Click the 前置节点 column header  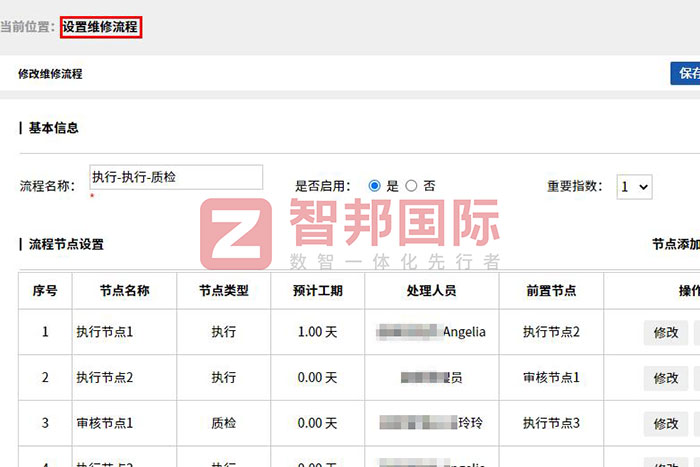tap(551, 291)
